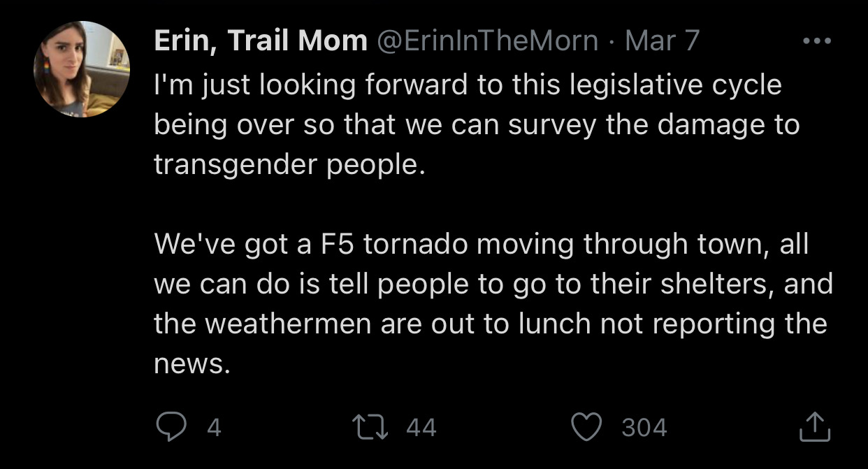Viewport: 868px width, 469px height.
Task: Click the like count of 304
Action: tap(644, 427)
